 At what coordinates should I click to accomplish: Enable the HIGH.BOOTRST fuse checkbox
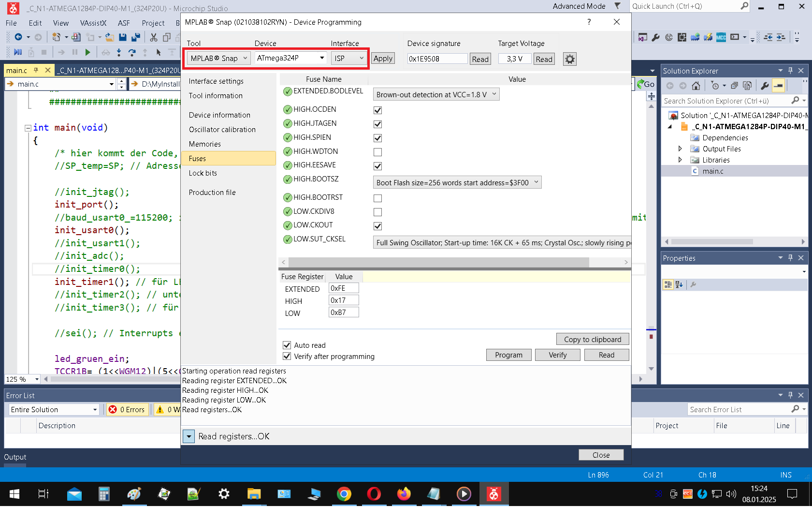pos(378,198)
